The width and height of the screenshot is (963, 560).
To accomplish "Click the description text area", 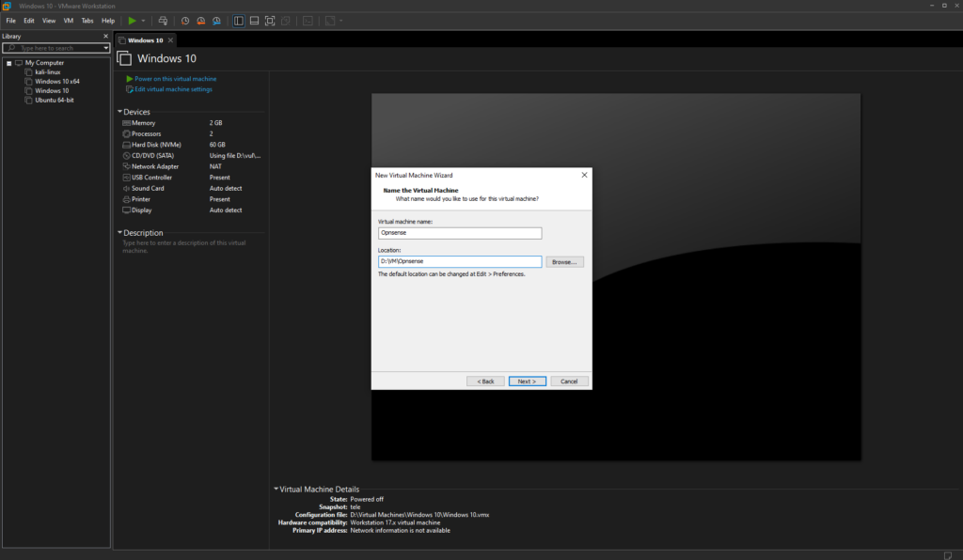I will (184, 246).
